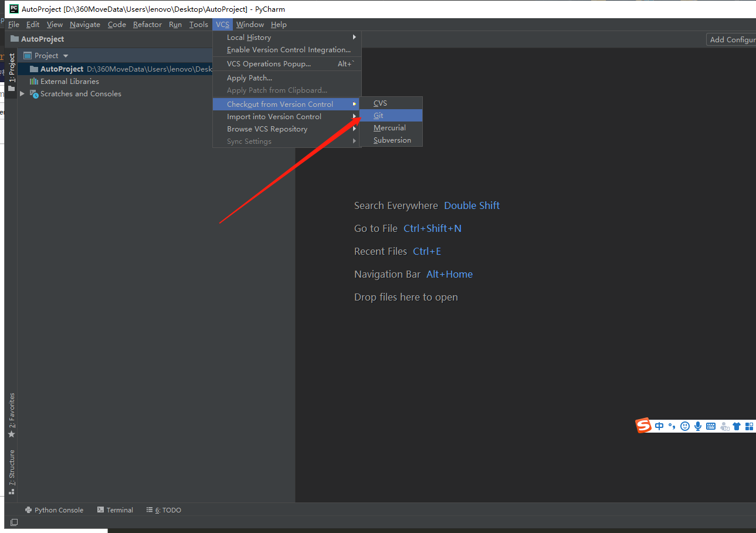Open the Tools menu
The width and height of the screenshot is (756, 533).
199,24
